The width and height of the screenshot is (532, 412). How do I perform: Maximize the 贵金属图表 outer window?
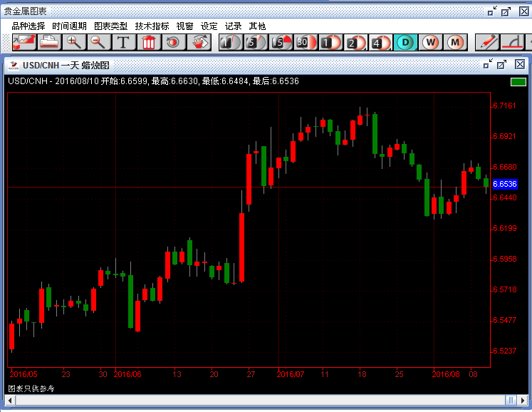tap(506, 11)
